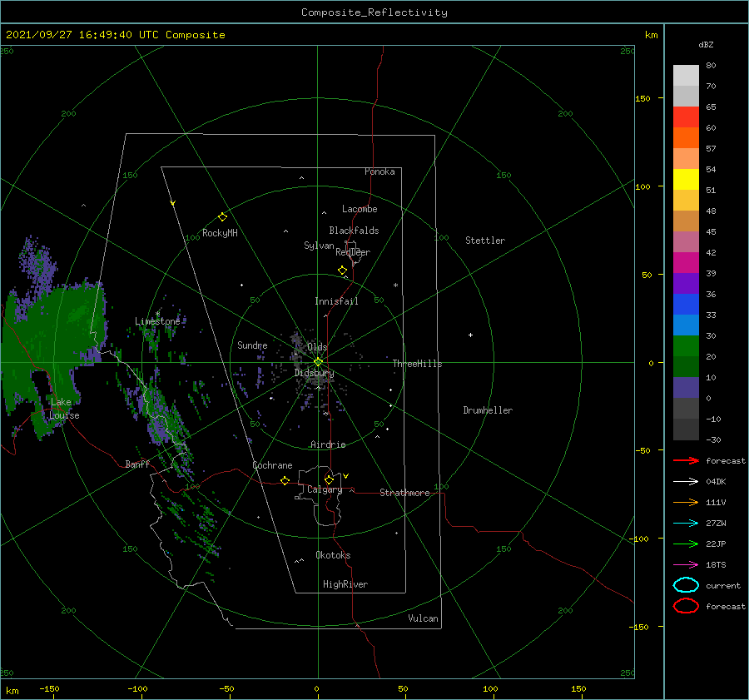Click the orange 111V arrow legend icon
The height and width of the screenshot is (700, 749).
click(x=686, y=502)
